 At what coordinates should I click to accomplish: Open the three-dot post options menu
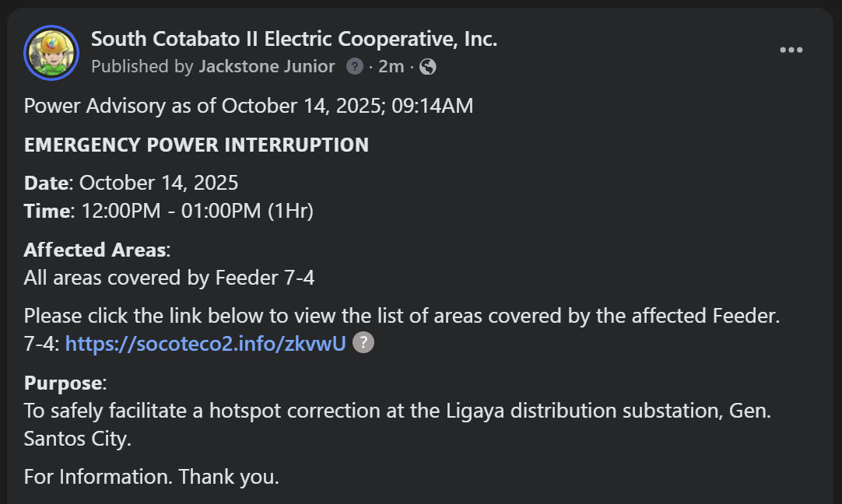pyautogui.click(x=791, y=51)
